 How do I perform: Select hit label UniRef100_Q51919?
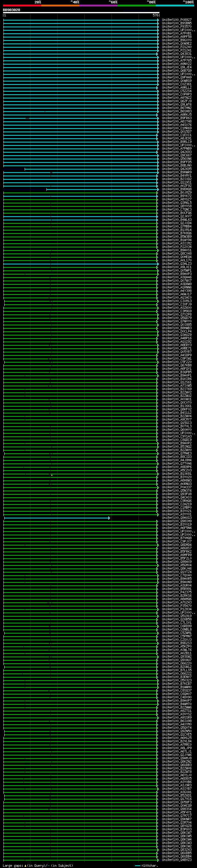176,616
